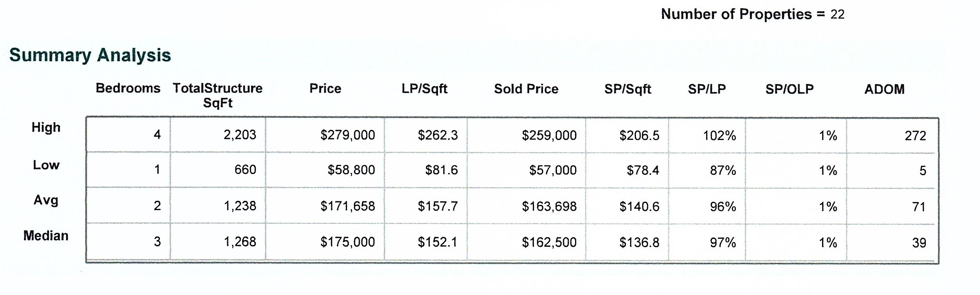Screen dimensions: 980x295
Task: Select the Median row label
Action: click(x=46, y=236)
